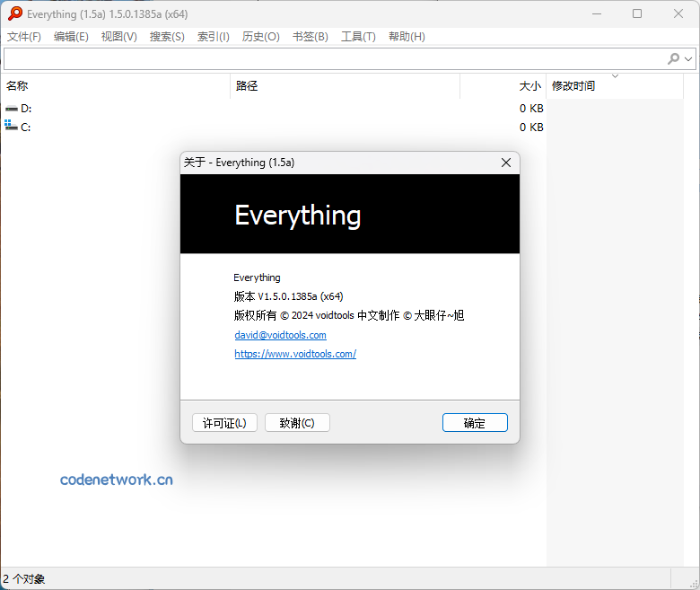The image size is (700, 590).
Task: Open the 书签(B) menu
Action: point(311,37)
